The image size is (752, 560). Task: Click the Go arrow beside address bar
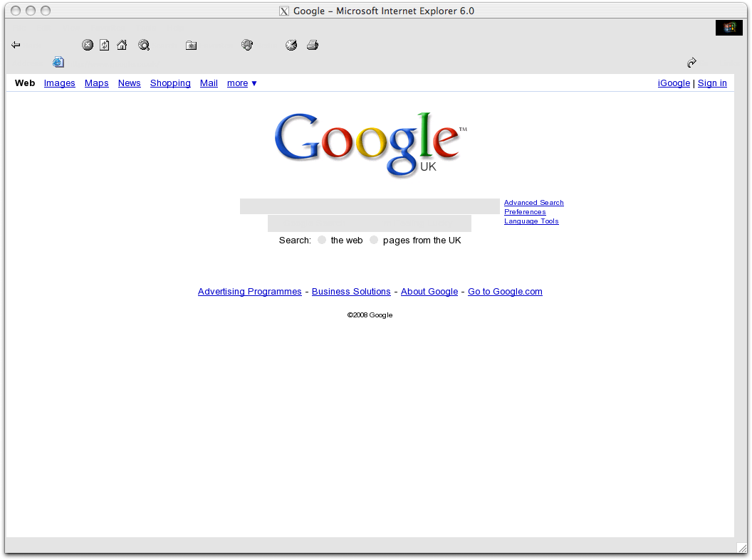691,63
